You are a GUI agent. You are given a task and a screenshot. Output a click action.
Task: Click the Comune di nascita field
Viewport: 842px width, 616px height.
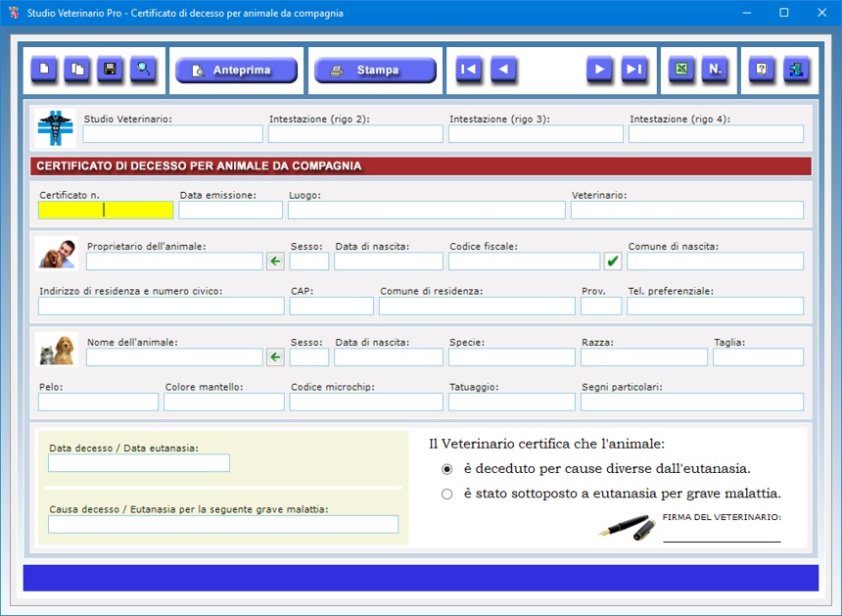point(716,261)
